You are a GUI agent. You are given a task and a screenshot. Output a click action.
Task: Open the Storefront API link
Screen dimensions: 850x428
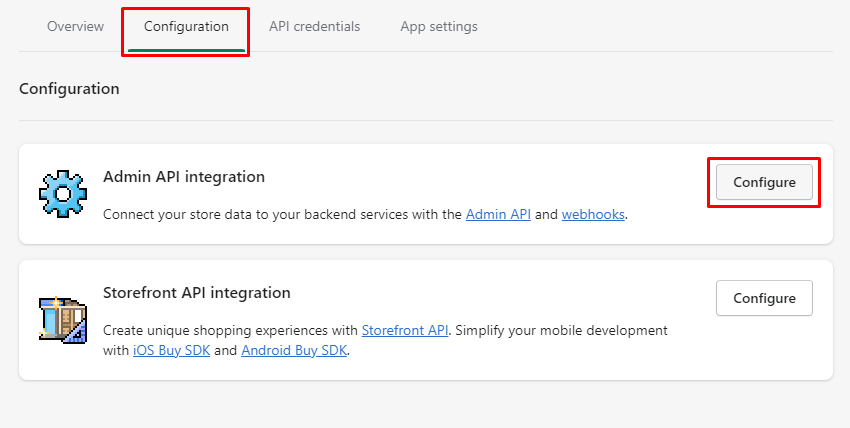click(x=405, y=330)
